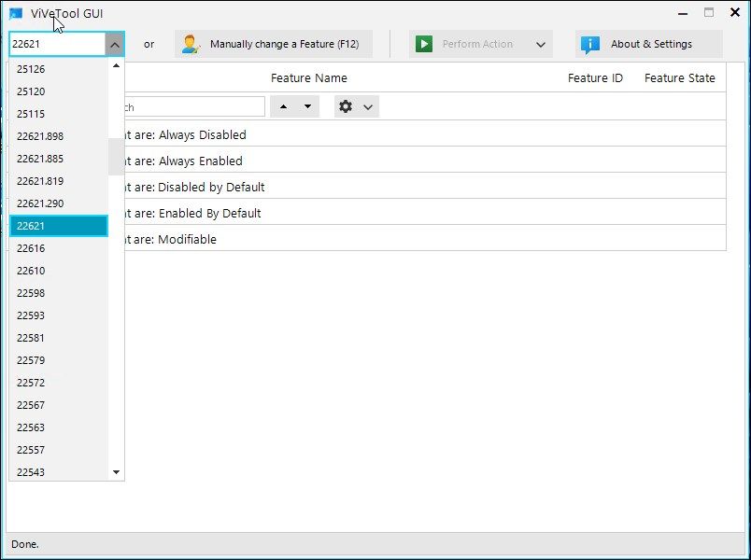
Task: Click the dropdown list scrollbar down arrow
Action: pyautogui.click(x=117, y=471)
